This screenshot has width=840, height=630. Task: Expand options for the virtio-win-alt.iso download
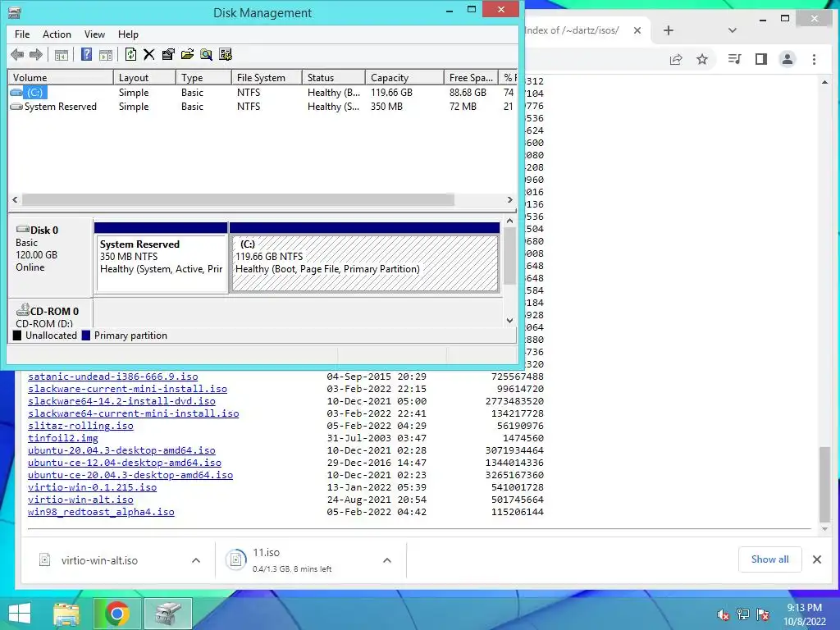tap(196, 560)
